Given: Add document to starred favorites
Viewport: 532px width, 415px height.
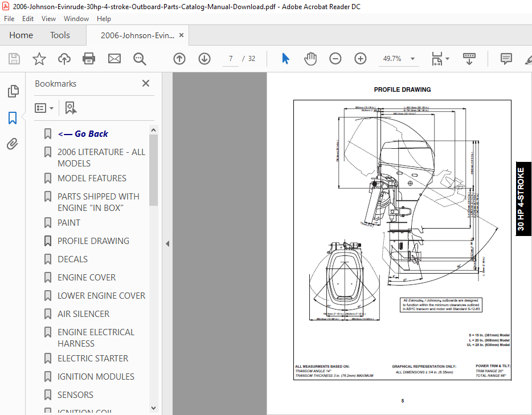Looking at the screenshot, I should click(39, 59).
